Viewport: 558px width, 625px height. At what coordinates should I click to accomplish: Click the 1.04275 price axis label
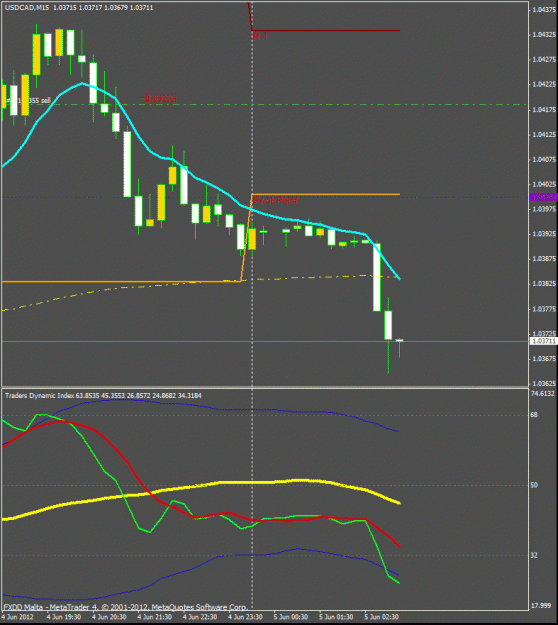coord(544,59)
